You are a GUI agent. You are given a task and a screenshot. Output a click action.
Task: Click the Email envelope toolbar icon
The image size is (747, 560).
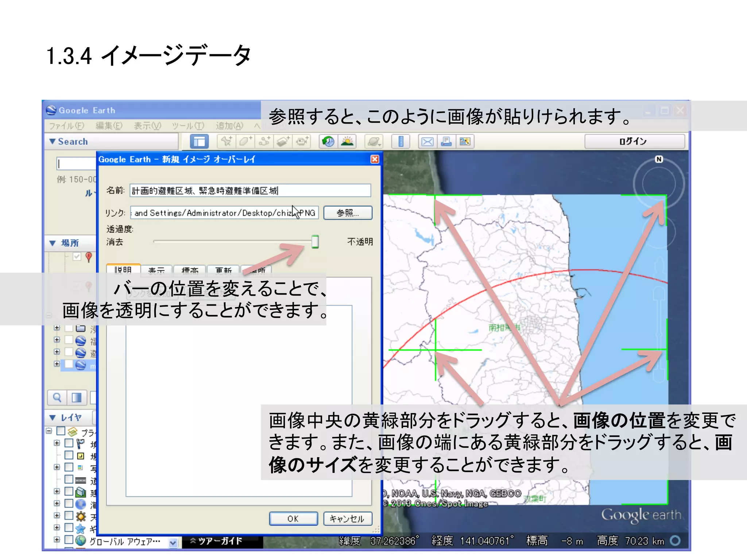[x=427, y=141]
